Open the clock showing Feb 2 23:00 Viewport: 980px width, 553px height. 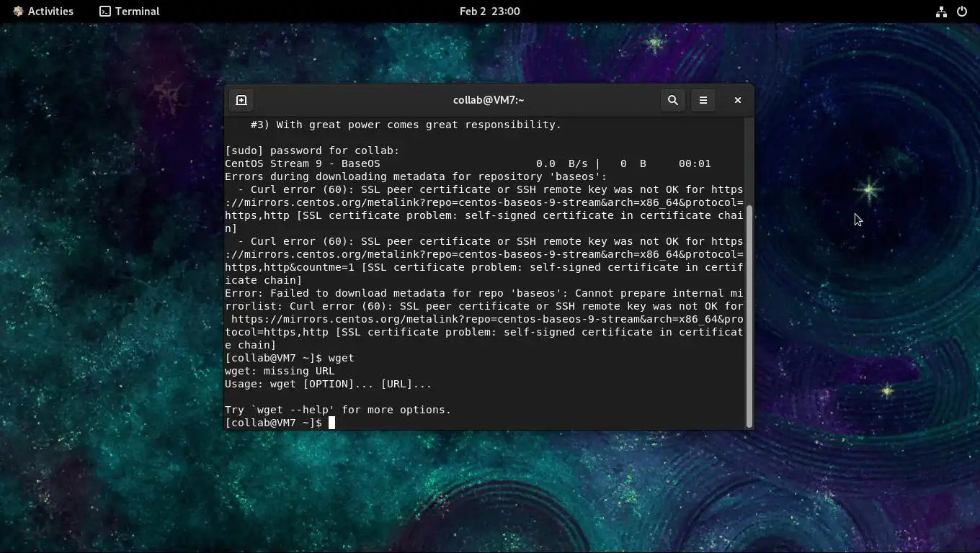[x=490, y=12]
